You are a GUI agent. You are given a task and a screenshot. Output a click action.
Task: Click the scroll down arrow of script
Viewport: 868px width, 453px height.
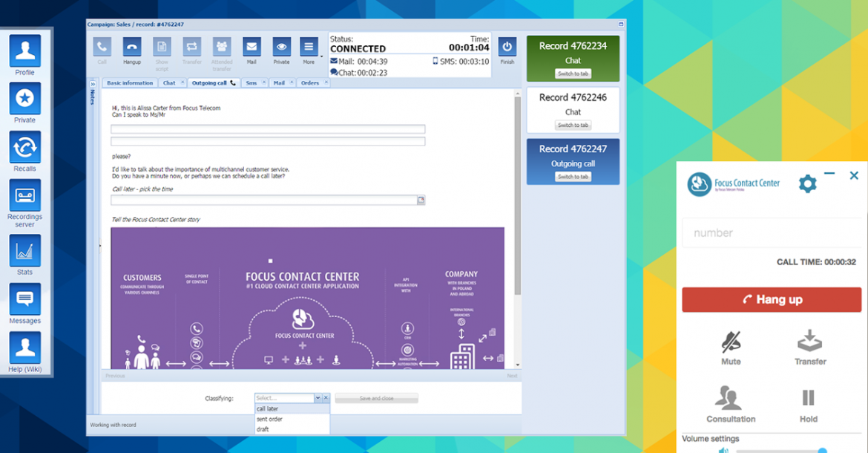pyautogui.click(x=518, y=365)
